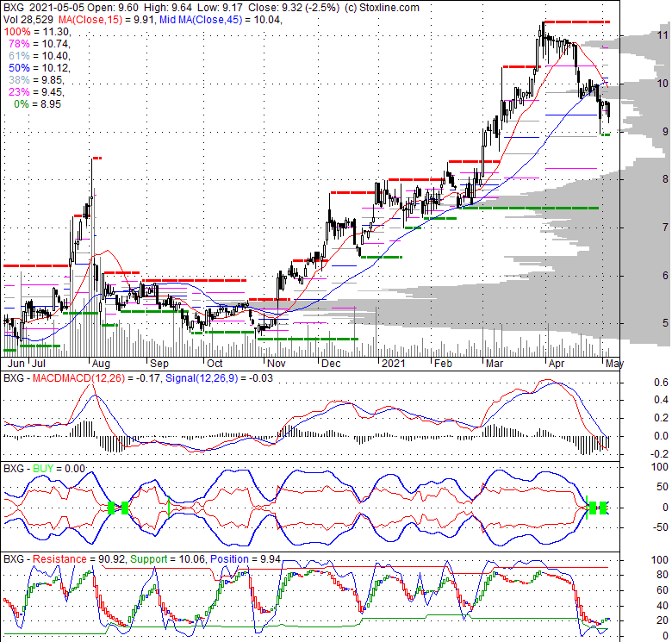
Task: Click the Oct label on time axis
Action: [215, 364]
